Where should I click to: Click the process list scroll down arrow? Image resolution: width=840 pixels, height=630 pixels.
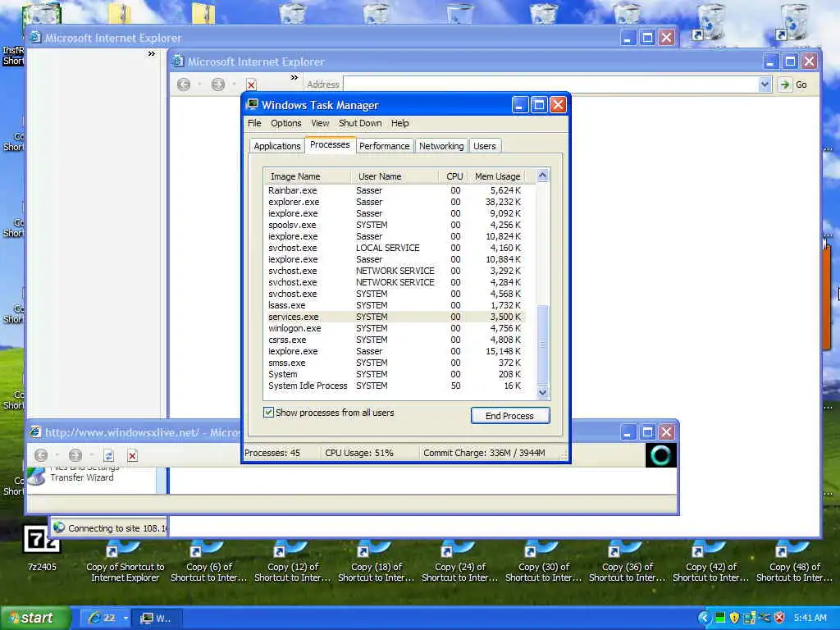click(x=542, y=392)
